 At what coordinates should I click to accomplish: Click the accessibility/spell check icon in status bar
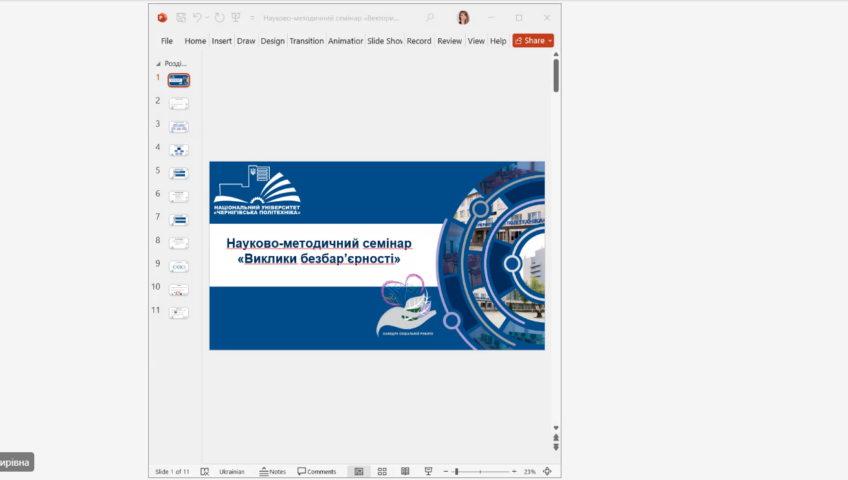pyautogui.click(x=204, y=472)
